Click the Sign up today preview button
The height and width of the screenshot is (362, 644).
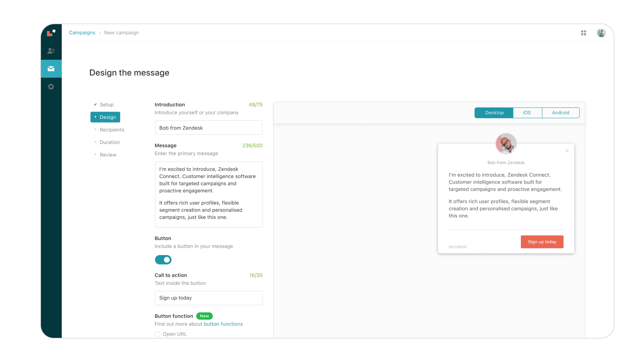(x=542, y=242)
